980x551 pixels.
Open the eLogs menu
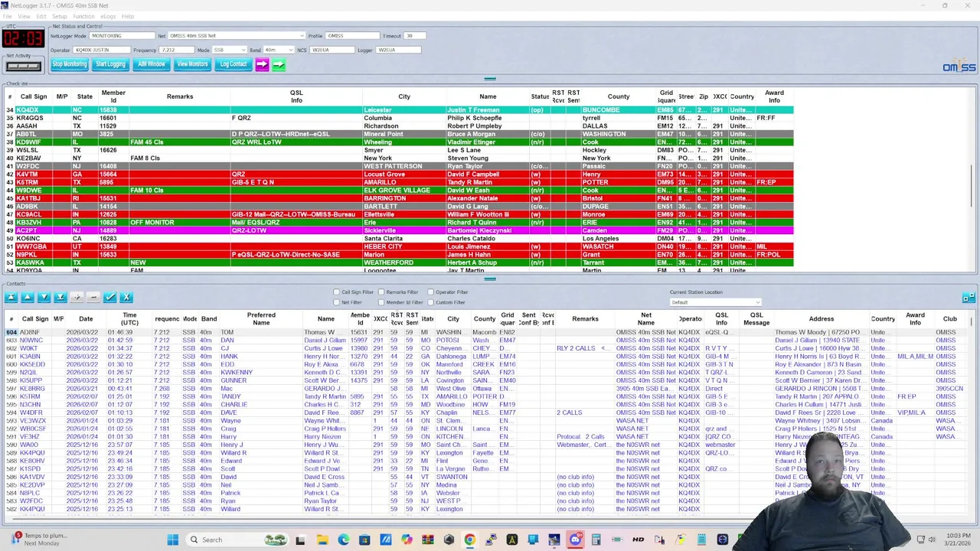(x=108, y=16)
